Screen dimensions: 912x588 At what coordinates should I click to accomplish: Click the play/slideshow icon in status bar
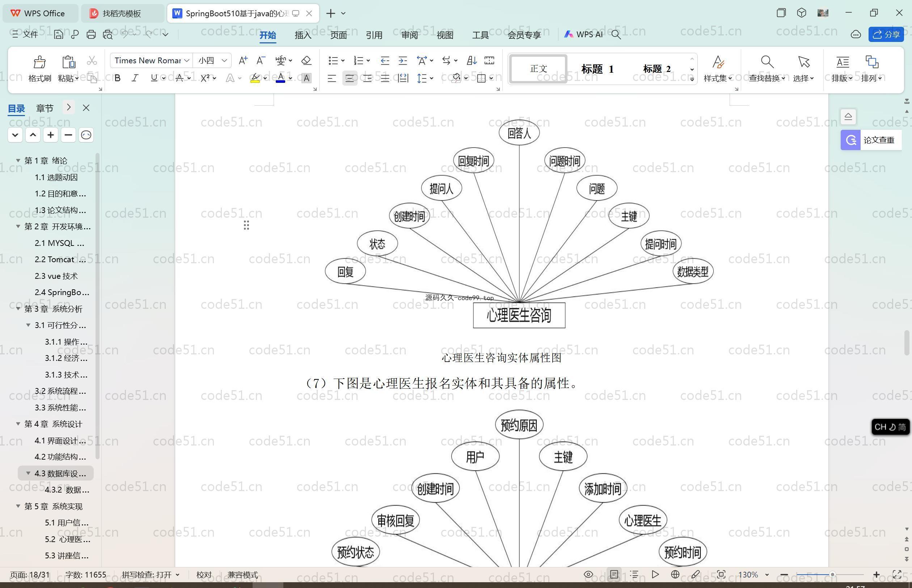(655, 574)
